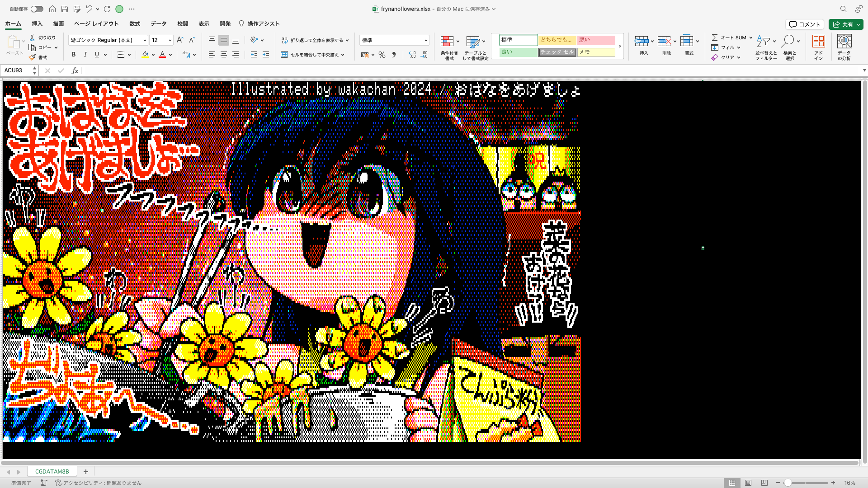
Task: Toggle right text alignment
Action: point(235,55)
